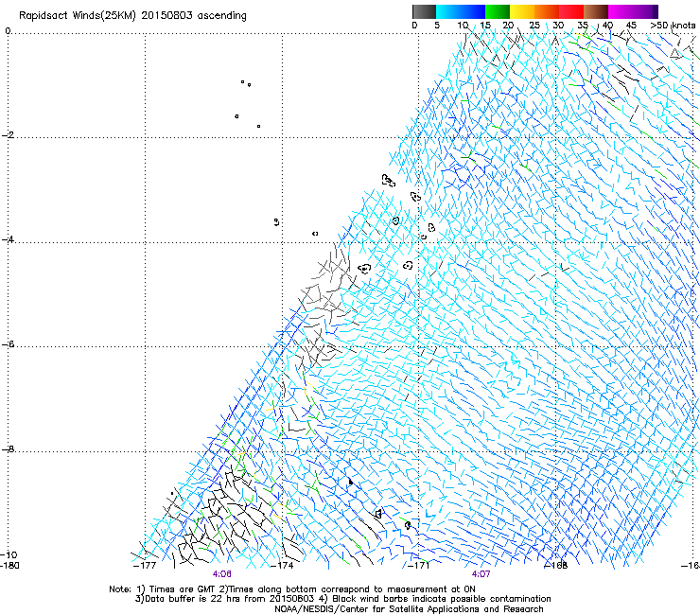Click the 'Data buffer is 22 hrs' note line
The height and width of the screenshot is (615, 700).
(342, 599)
